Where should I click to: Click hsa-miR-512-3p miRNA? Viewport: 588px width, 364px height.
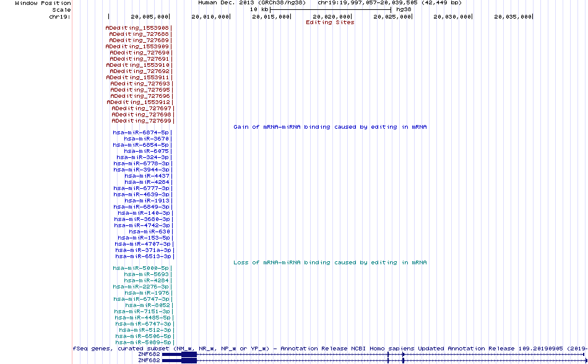point(145,330)
